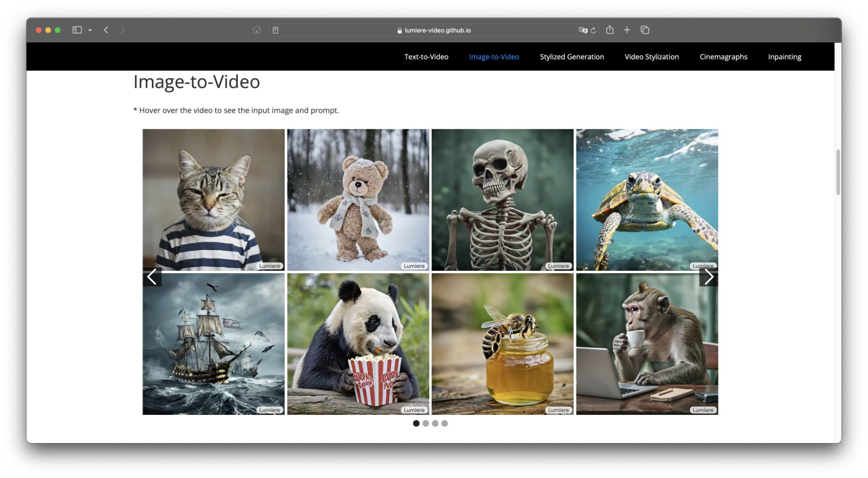Click the panda eating popcorn video
The image size is (868, 478).
358,344
